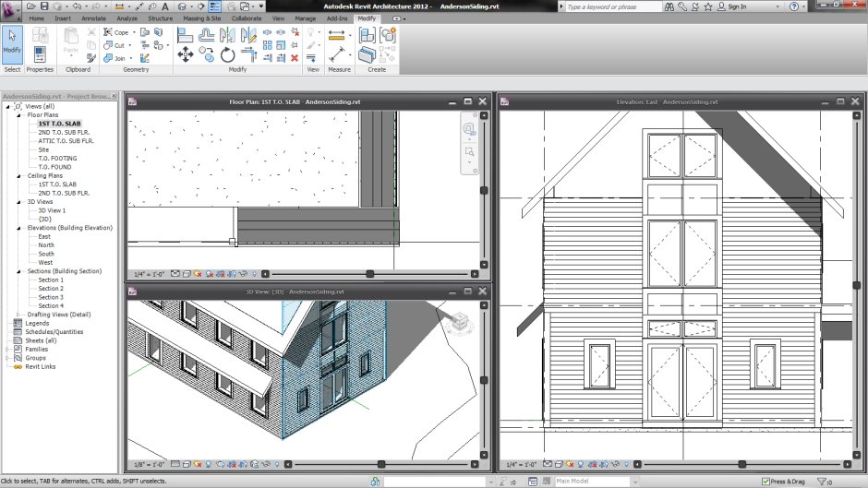This screenshot has height=488, width=868.
Task: Expand the Drafting Views (Detail) node
Action: [x=18, y=315]
